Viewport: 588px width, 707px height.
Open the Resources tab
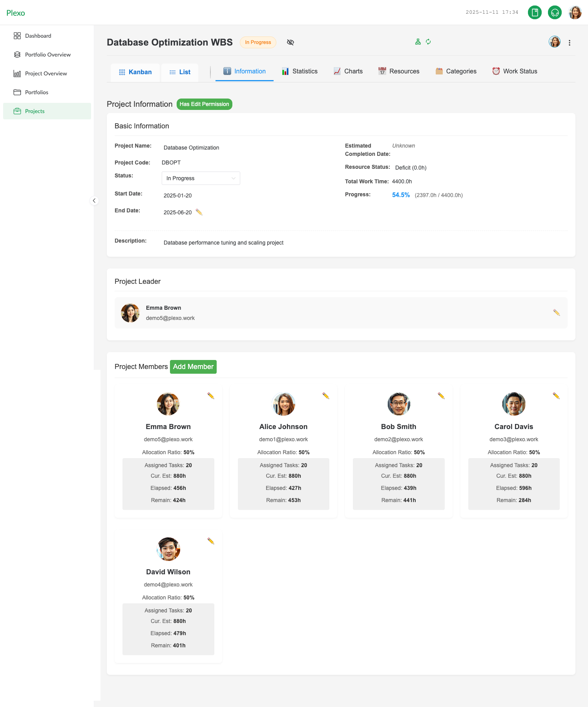tap(399, 71)
